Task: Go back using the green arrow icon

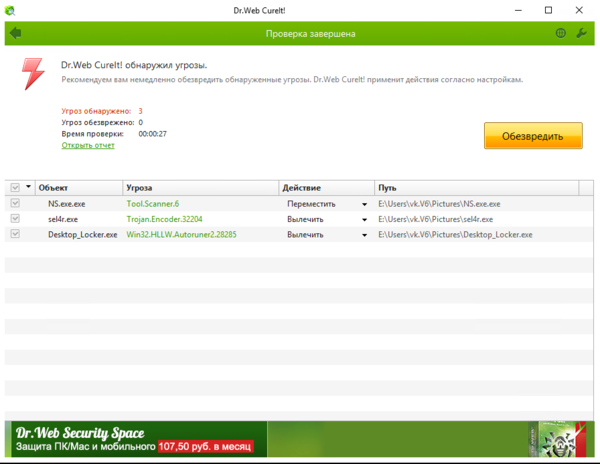Action: coord(15,33)
